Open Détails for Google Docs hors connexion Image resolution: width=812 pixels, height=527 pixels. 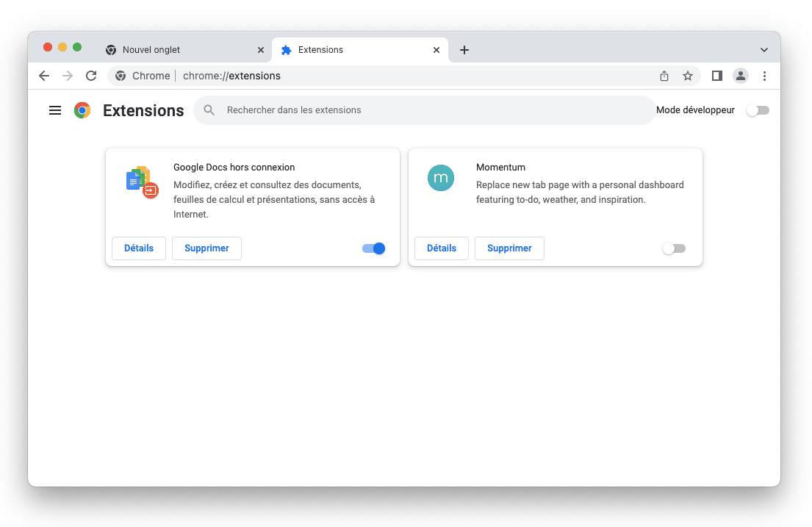tap(139, 248)
